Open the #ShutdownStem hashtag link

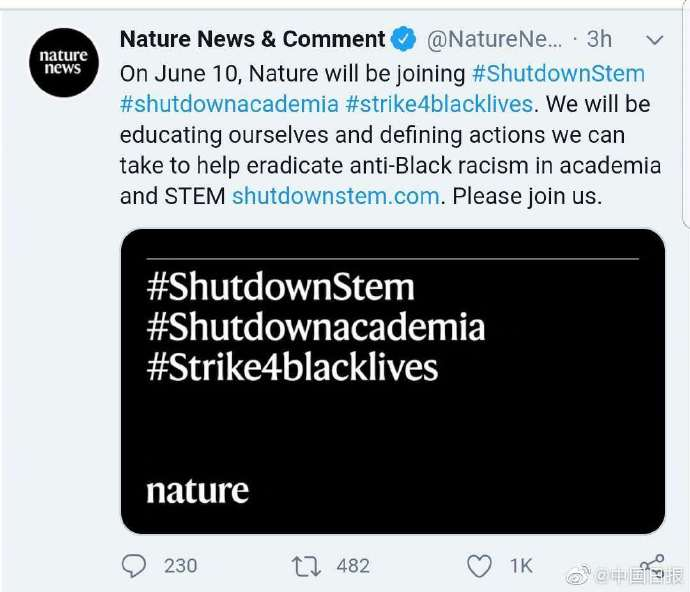click(x=558, y=73)
